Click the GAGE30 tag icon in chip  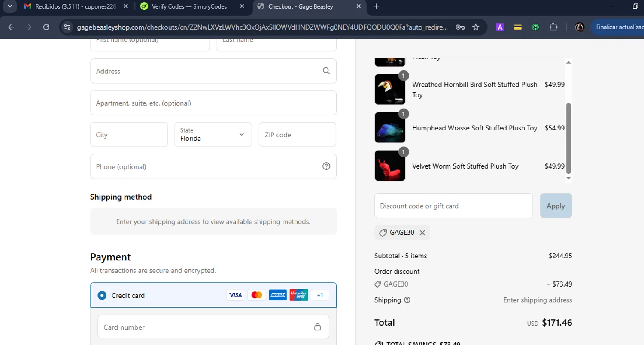click(383, 233)
